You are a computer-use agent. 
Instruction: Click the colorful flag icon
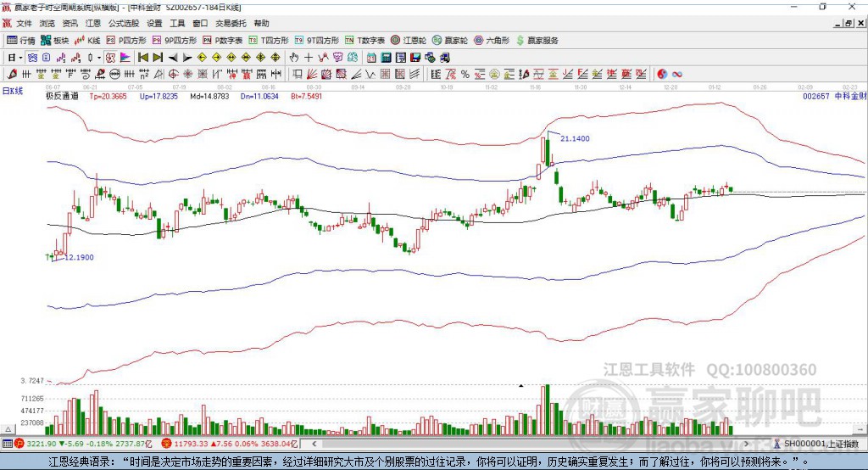click(125, 58)
